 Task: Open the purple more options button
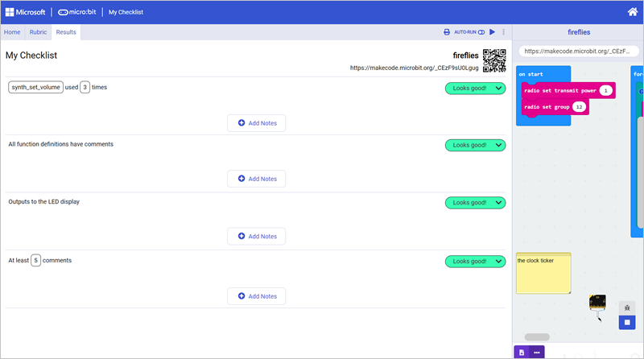[x=537, y=353]
